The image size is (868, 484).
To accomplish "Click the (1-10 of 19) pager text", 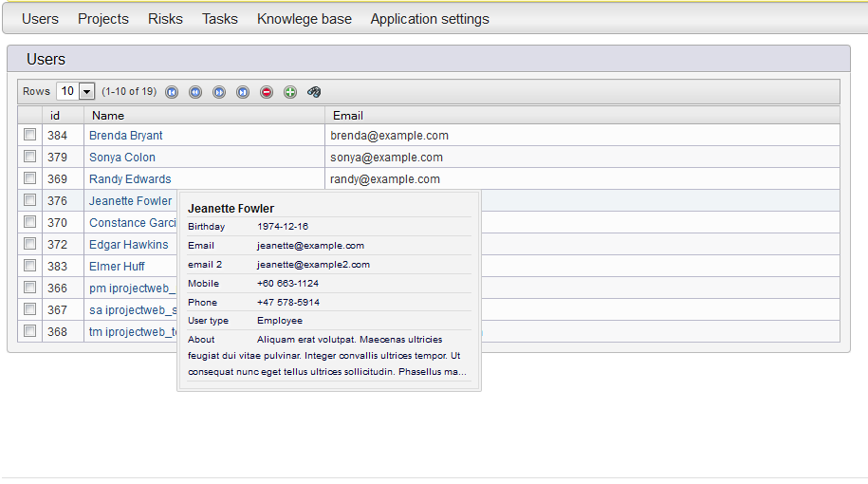I will click(x=129, y=91).
